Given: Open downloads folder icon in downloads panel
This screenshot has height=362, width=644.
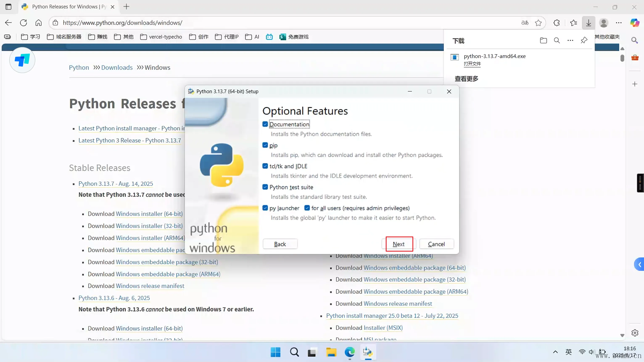Looking at the screenshot, I should pyautogui.click(x=543, y=41).
